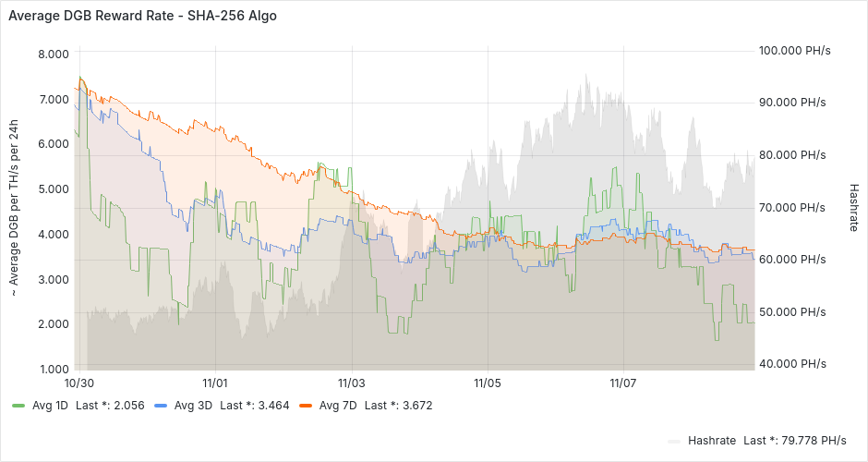Toggle the Avg 1D series in legend
This screenshot has width=868, height=462.
51,405
